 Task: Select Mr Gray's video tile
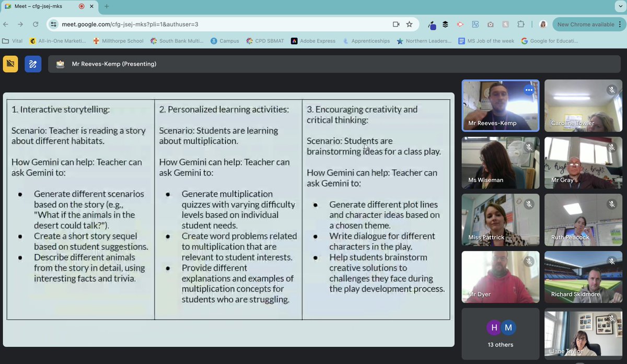pyautogui.click(x=583, y=162)
